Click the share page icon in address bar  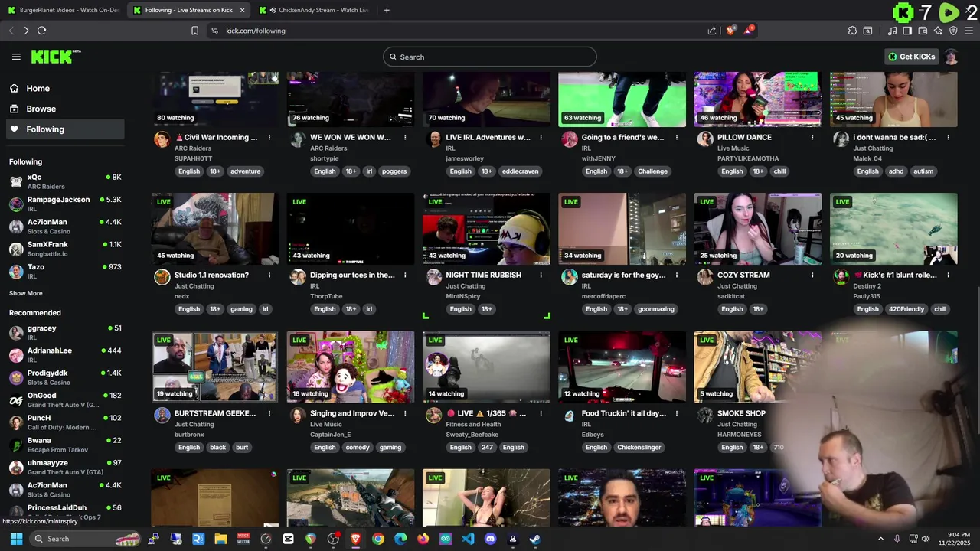[x=712, y=31]
